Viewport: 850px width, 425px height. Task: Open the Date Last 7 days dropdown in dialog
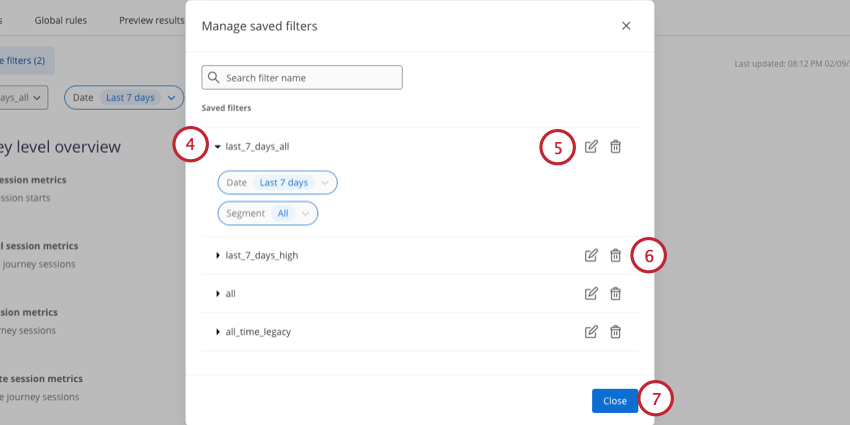pyautogui.click(x=278, y=183)
